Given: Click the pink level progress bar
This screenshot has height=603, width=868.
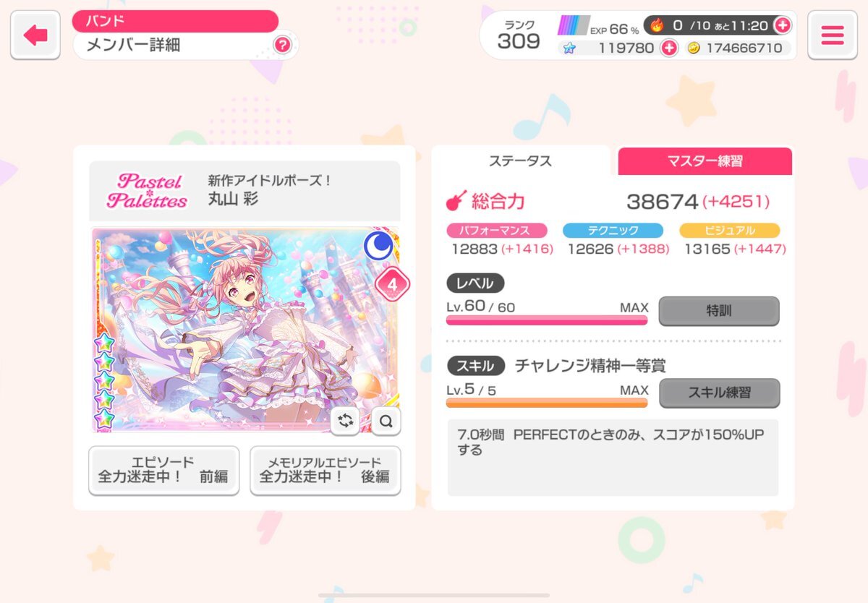Looking at the screenshot, I should click(547, 320).
